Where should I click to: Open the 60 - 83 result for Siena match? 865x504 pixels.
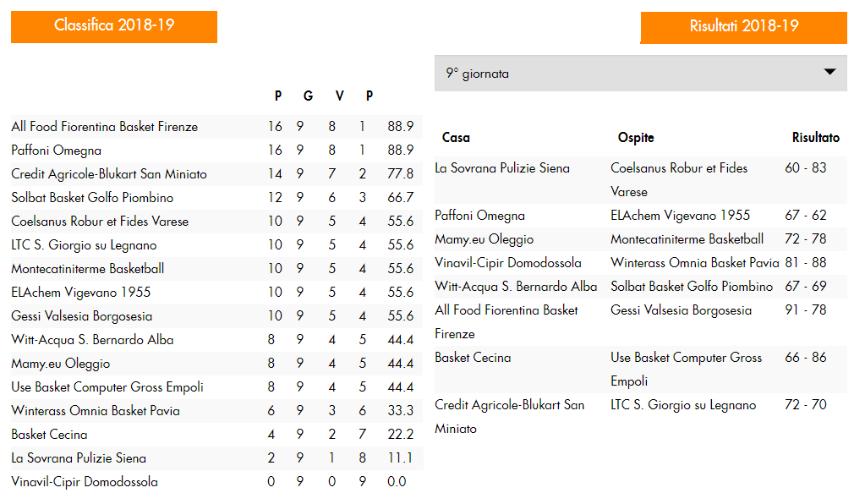pos(806,167)
